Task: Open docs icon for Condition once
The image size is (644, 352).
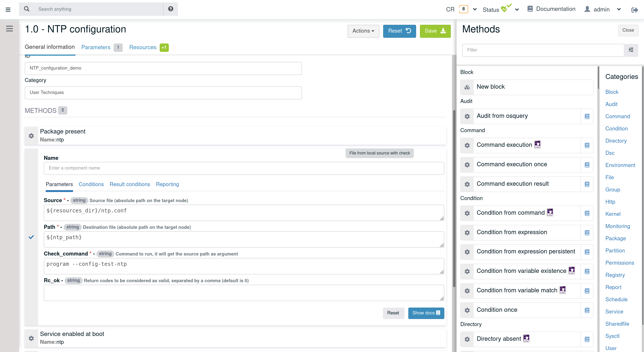Action: click(587, 310)
